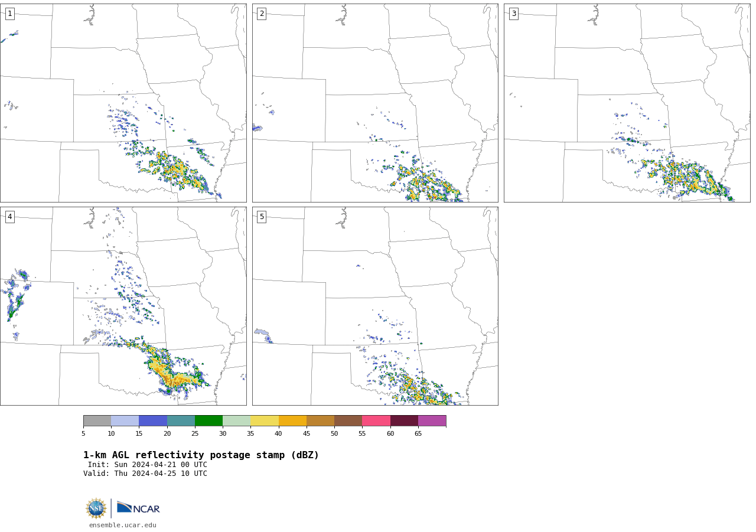Screen dimensions: 756x532
Task: Click the NCAR logo
Action: pyautogui.click(x=138, y=508)
